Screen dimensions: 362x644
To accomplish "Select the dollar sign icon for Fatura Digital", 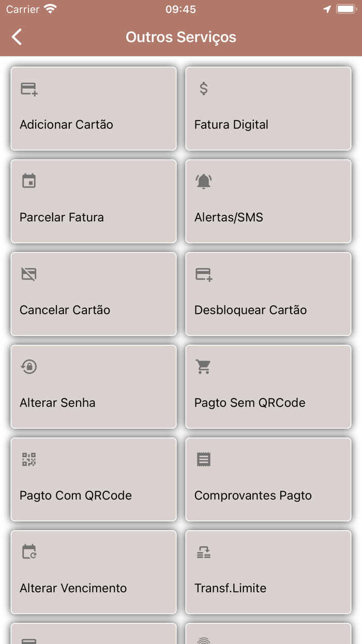I will coord(203,88).
